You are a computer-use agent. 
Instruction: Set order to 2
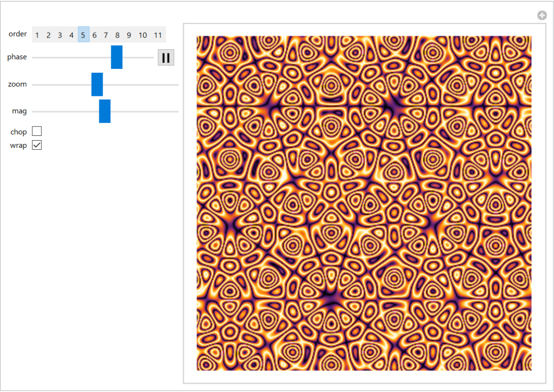49,35
